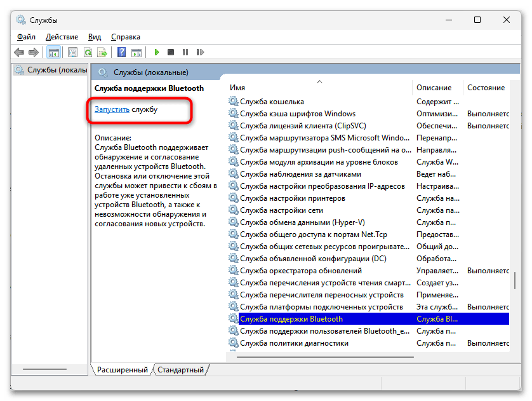Click the gear icon in the Службы (локальные) header
The width and height of the screenshot is (532, 401).
point(103,72)
